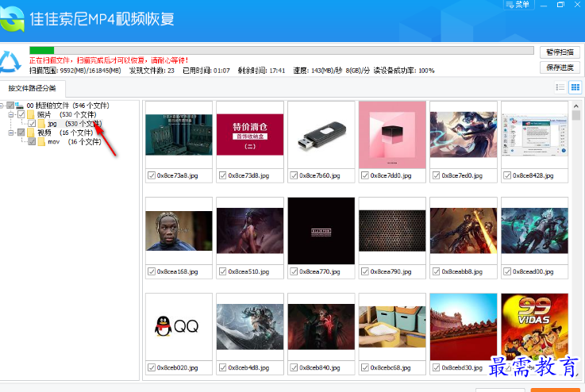Uncheck file 0x8ce73a8.jpg
The width and height of the screenshot is (585, 392).
152,175
